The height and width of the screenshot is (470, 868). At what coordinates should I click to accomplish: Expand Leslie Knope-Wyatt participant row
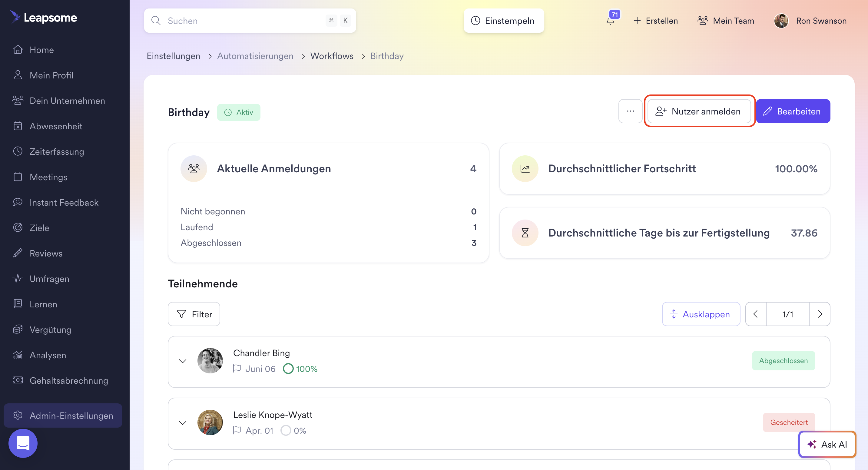point(183,422)
